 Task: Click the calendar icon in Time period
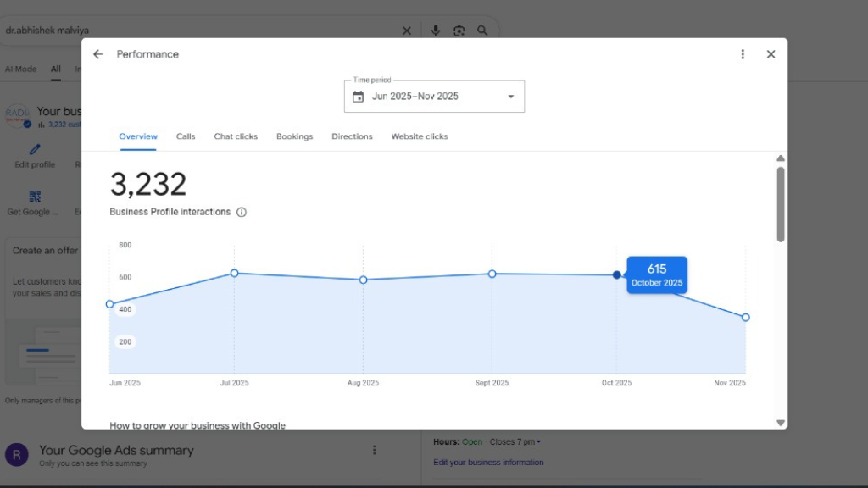359,97
